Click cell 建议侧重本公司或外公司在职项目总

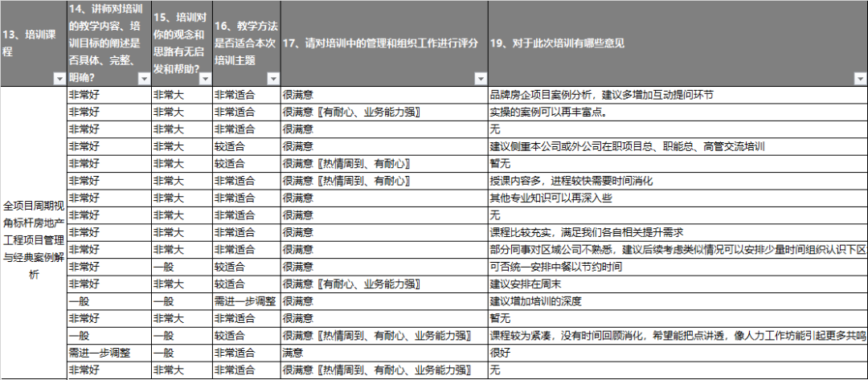pos(678,146)
